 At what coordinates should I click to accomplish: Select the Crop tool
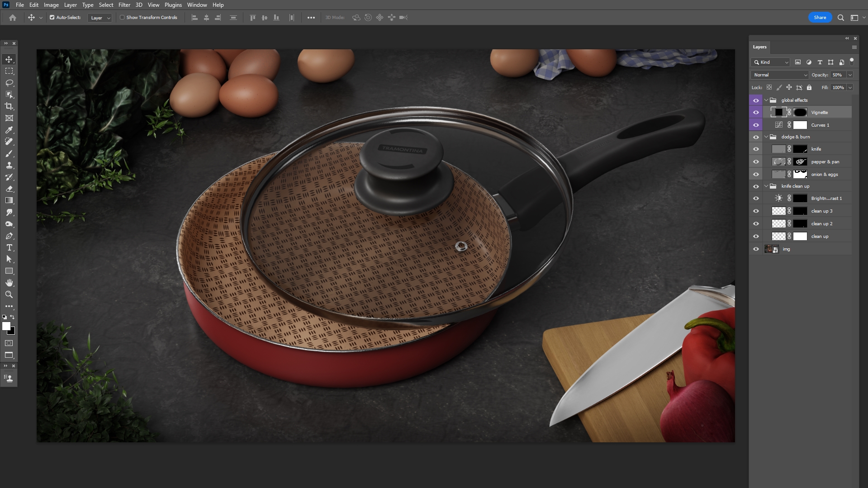pyautogui.click(x=9, y=106)
